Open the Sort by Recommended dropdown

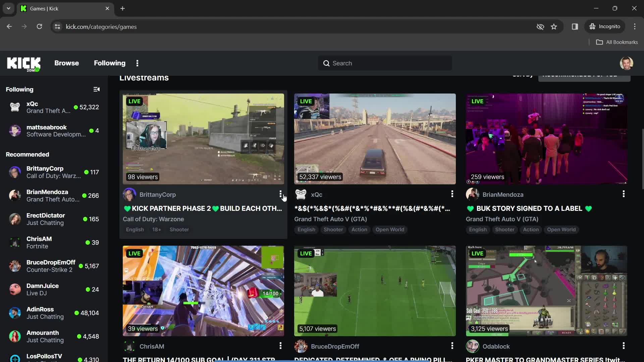[584, 78]
